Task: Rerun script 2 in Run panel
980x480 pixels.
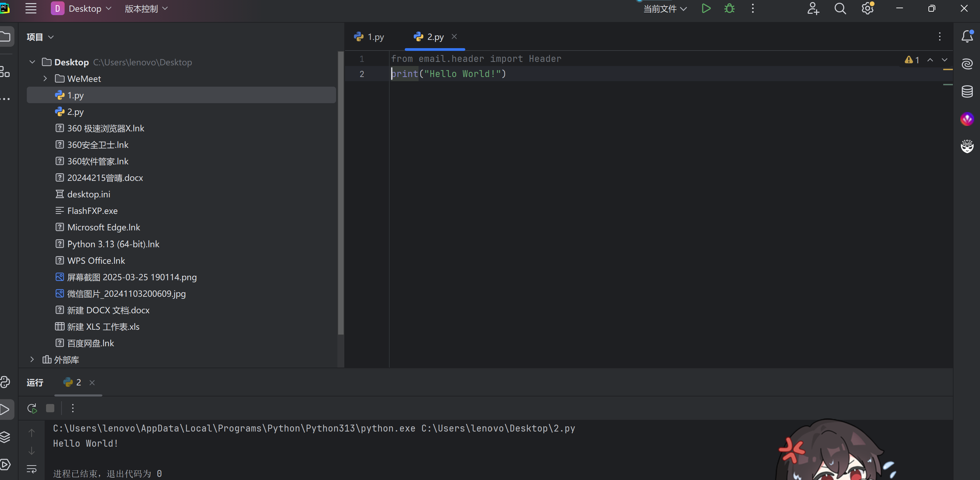Action: click(x=32, y=408)
